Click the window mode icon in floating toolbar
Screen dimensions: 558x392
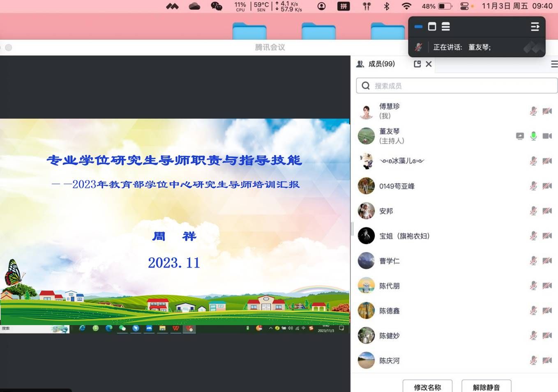432,26
